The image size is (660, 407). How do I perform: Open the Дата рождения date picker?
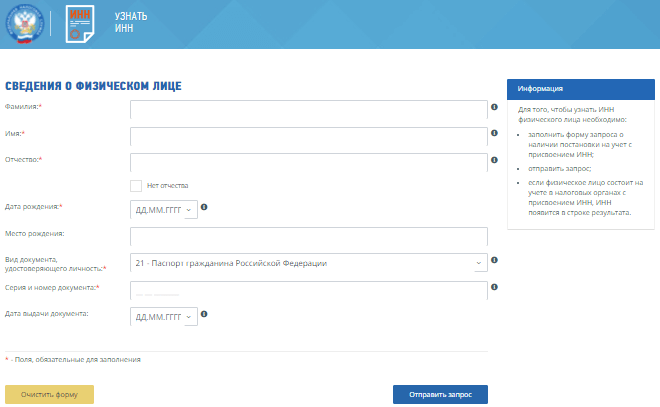pos(165,210)
